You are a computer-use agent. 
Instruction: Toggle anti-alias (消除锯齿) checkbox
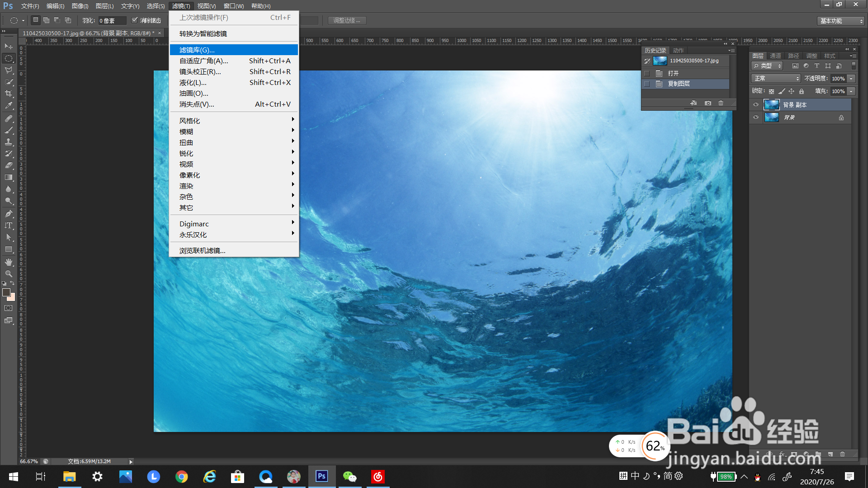134,20
